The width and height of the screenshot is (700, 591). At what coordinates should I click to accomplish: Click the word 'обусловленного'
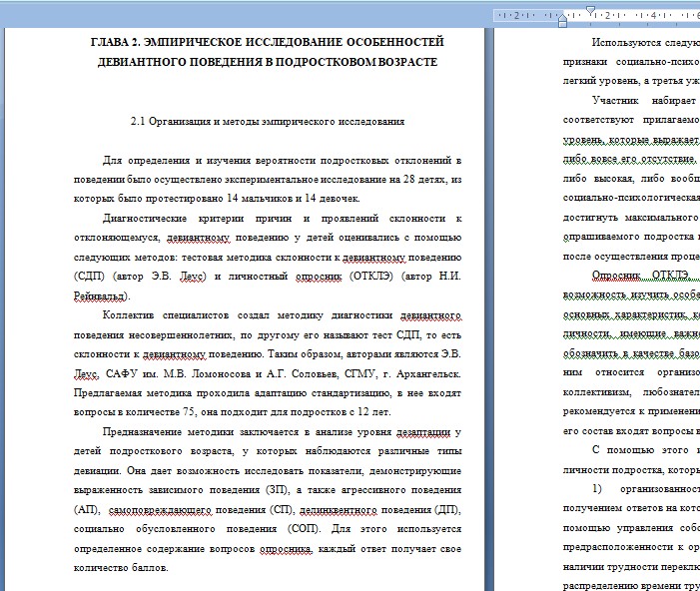(x=176, y=529)
